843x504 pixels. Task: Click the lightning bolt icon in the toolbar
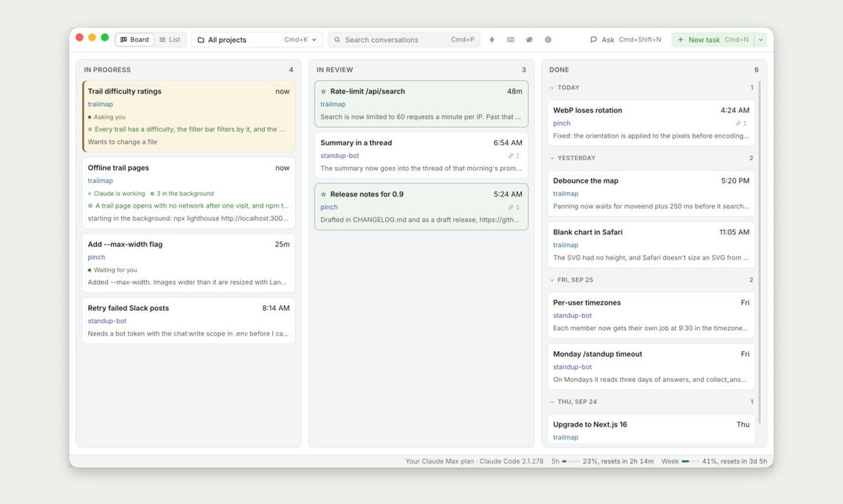point(492,40)
